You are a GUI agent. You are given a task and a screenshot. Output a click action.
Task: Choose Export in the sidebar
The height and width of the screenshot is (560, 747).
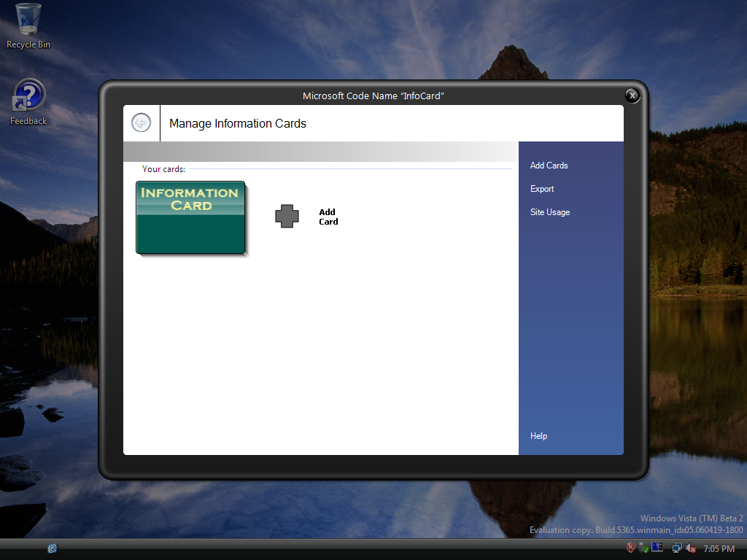542,189
